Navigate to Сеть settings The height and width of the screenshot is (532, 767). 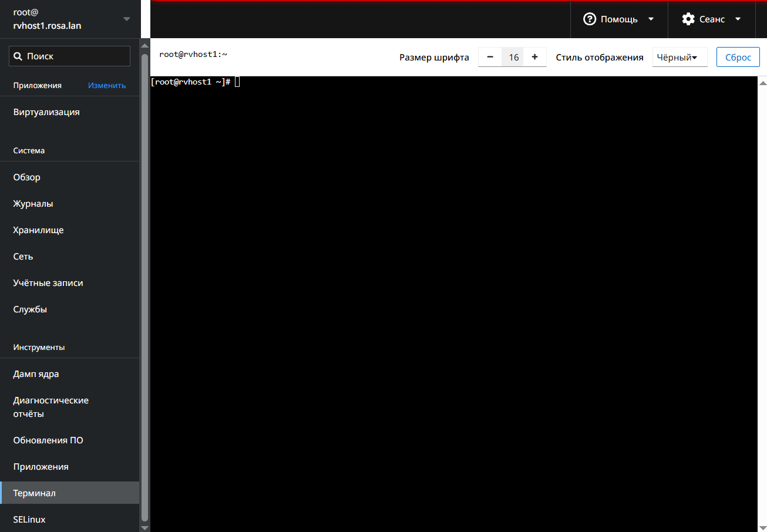tap(23, 257)
